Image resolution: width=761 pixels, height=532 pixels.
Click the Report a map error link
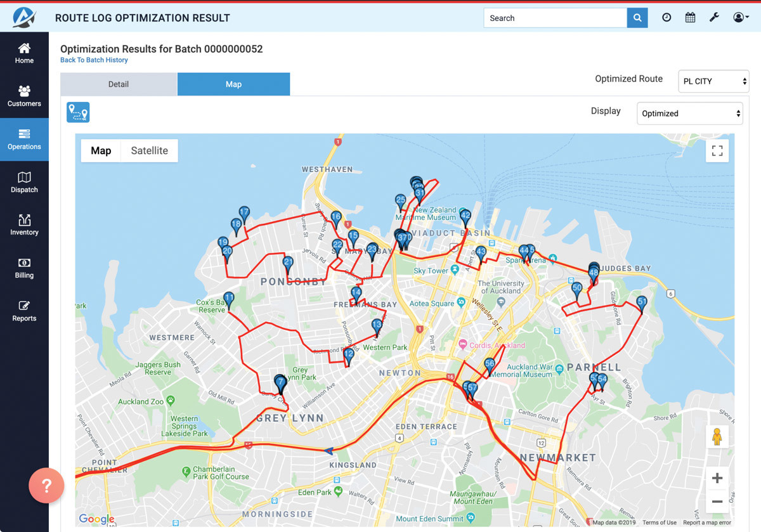click(707, 522)
